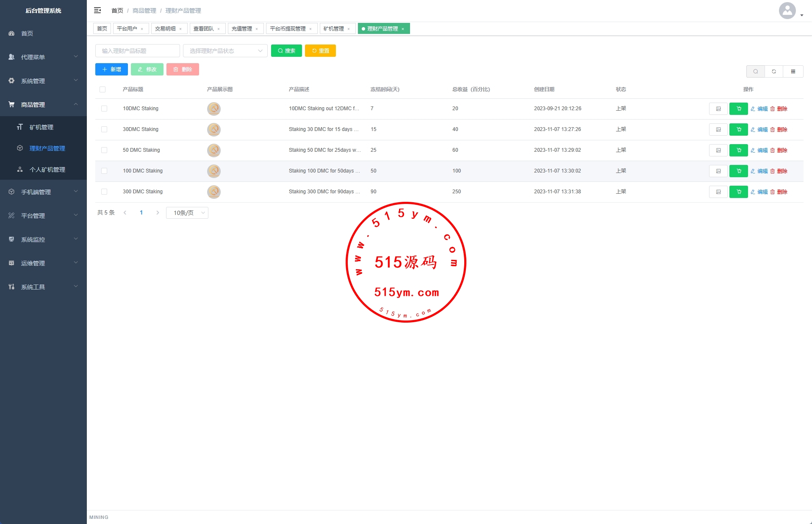The height and width of the screenshot is (524, 812).
Task: Click the user avatar in top right
Action: [x=787, y=11]
